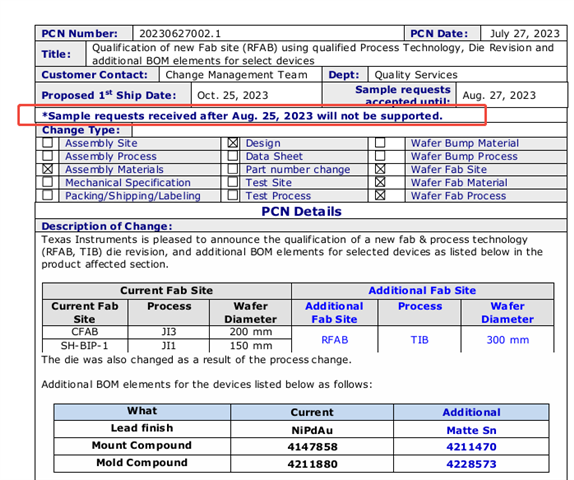Click mold compound number 4228573
This screenshot has width=574, height=480.
click(x=471, y=464)
